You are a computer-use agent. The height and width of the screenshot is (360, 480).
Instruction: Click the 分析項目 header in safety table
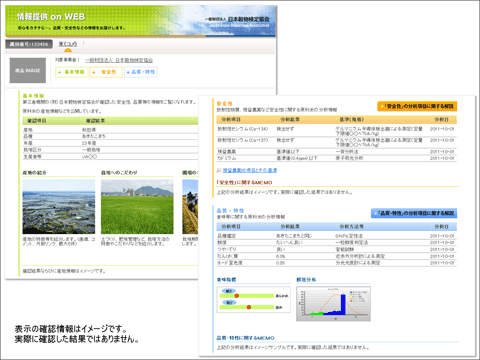pos(231,119)
